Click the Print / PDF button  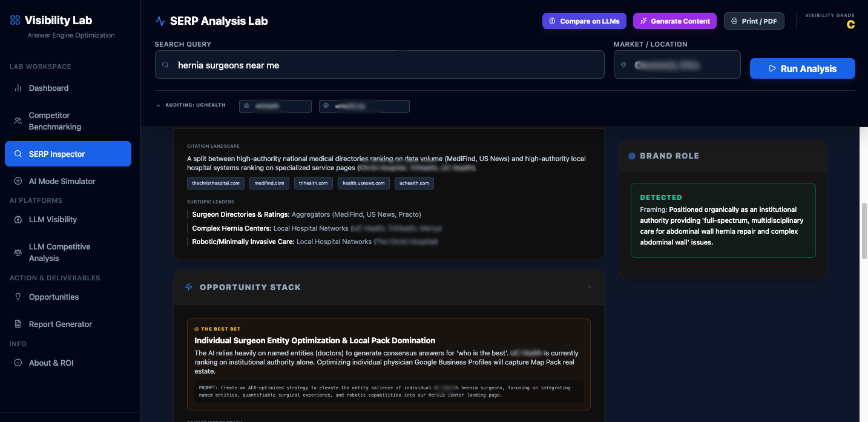[754, 21]
